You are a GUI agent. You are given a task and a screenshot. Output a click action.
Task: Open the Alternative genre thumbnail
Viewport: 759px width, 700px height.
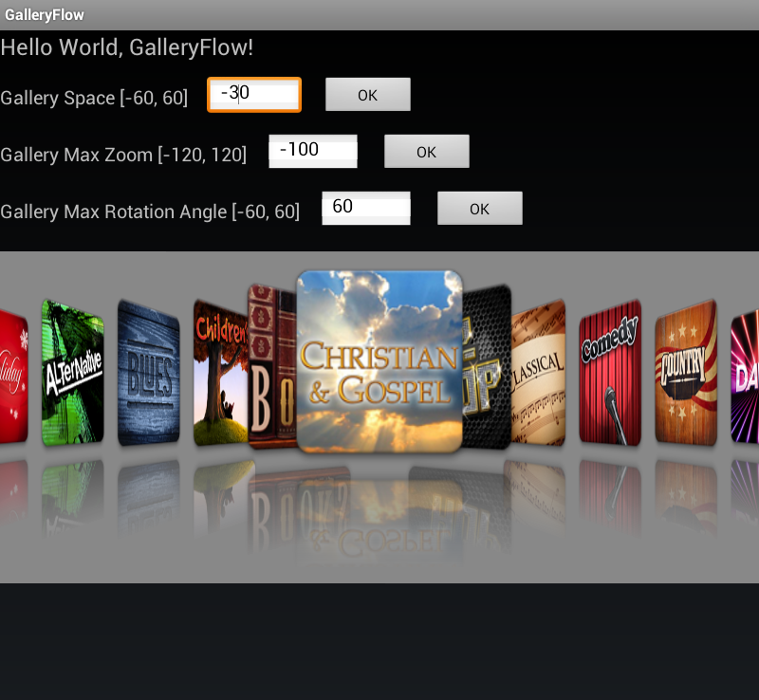pyautogui.click(x=71, y=370)
